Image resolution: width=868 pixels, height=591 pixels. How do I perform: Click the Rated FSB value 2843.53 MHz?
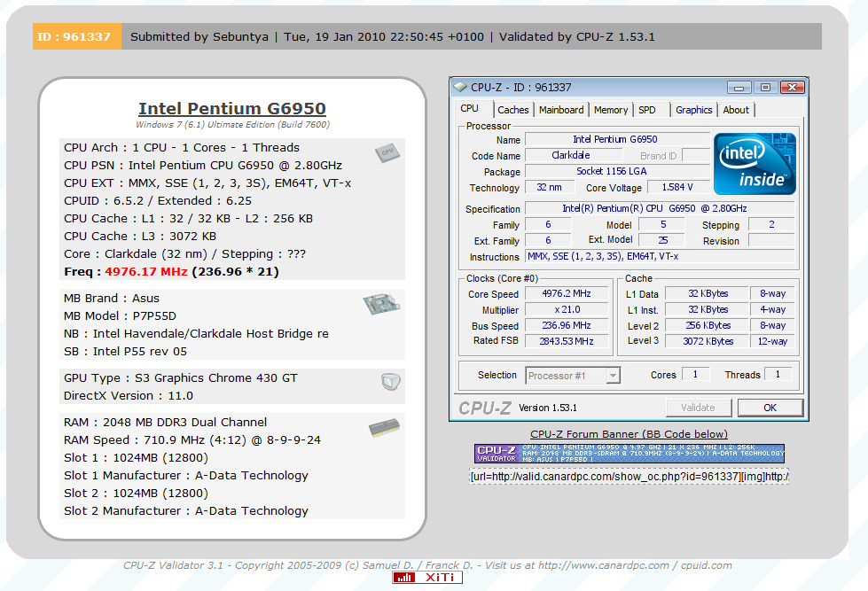tap(567, 341)
